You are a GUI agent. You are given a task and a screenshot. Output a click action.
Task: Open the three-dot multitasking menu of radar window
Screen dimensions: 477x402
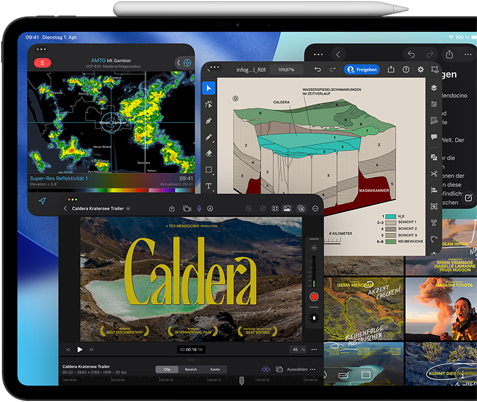click(41, 49)
